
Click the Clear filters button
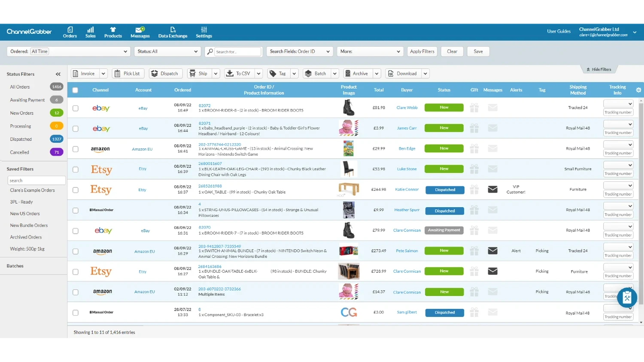click(452, 51)
